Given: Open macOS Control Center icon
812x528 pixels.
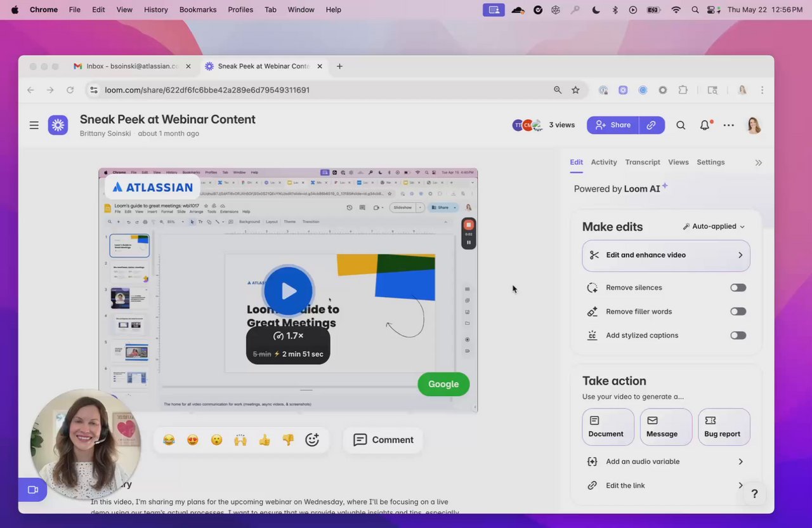Looking at the screenshot, I should [712, 10].
